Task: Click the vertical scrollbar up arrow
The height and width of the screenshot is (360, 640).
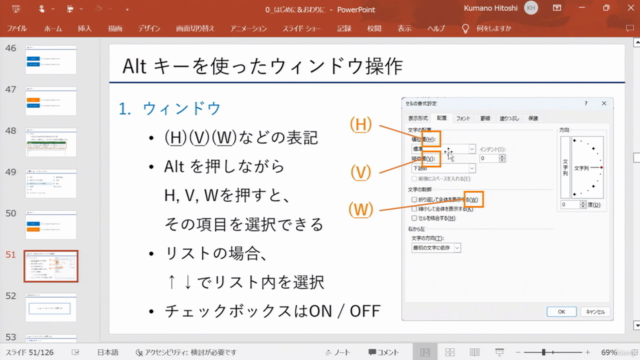Action: pos(636,42)
